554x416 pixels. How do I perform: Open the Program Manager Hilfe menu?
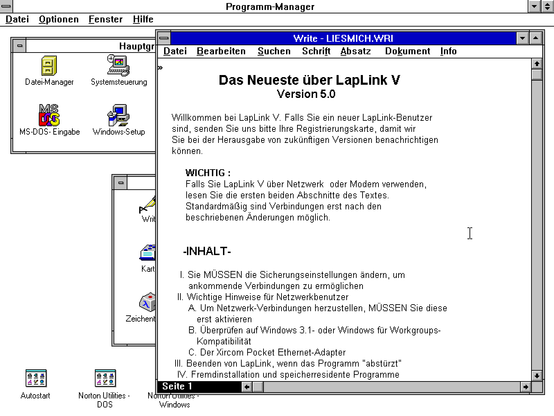[143, 19]
